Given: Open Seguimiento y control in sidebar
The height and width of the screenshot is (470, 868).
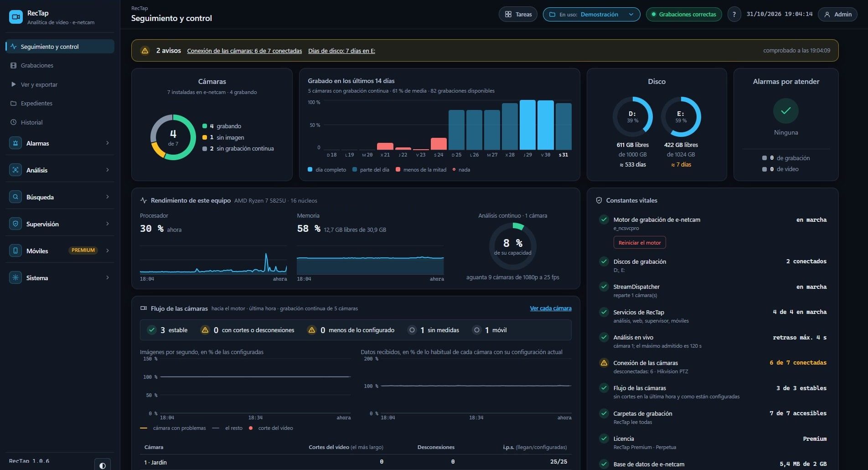Looking at the screenshot, I should (x=60, y=47).
